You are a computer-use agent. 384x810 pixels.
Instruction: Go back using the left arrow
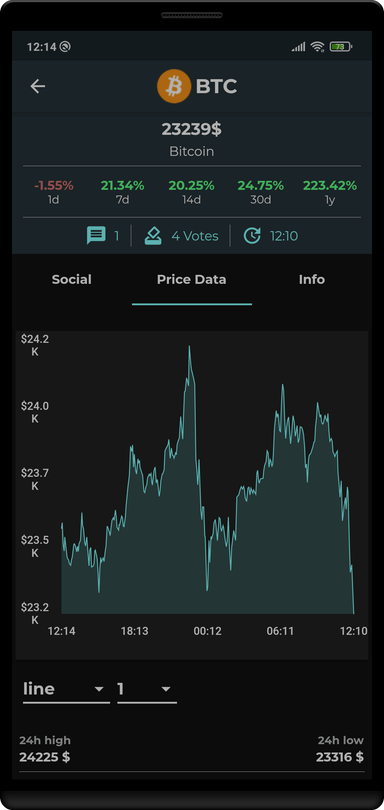(38, 86)
